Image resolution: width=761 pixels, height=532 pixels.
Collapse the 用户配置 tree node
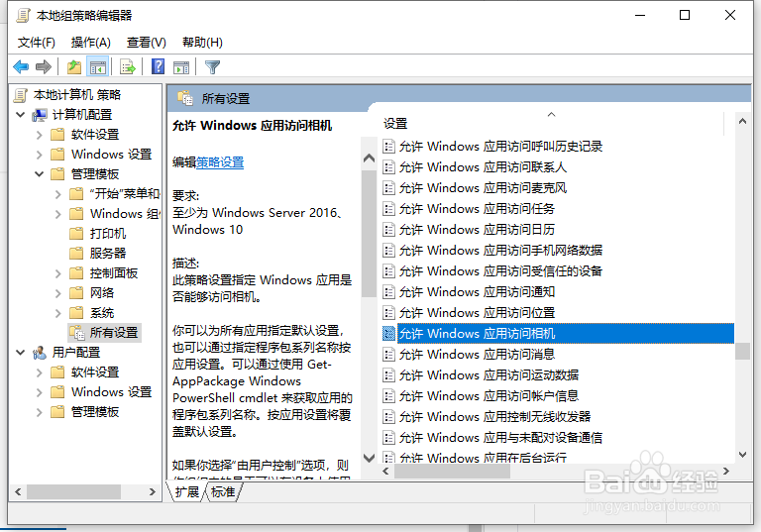click(x=21, y=353)
